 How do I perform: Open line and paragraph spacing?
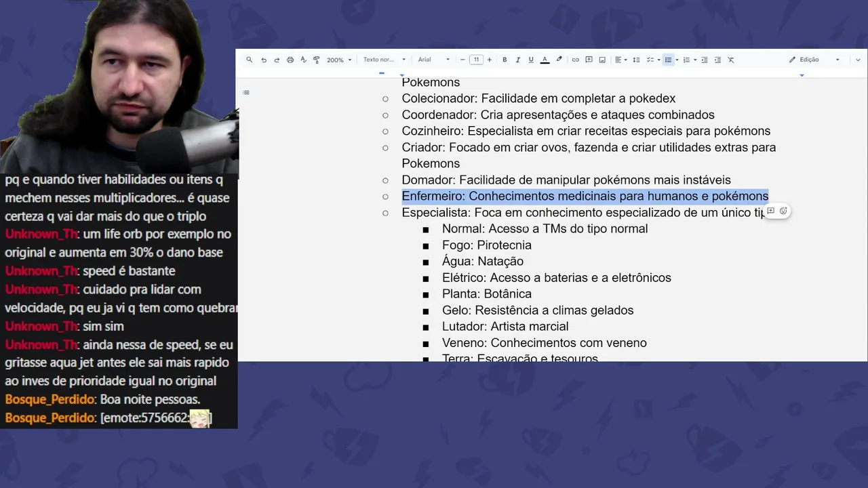[636, 60]
